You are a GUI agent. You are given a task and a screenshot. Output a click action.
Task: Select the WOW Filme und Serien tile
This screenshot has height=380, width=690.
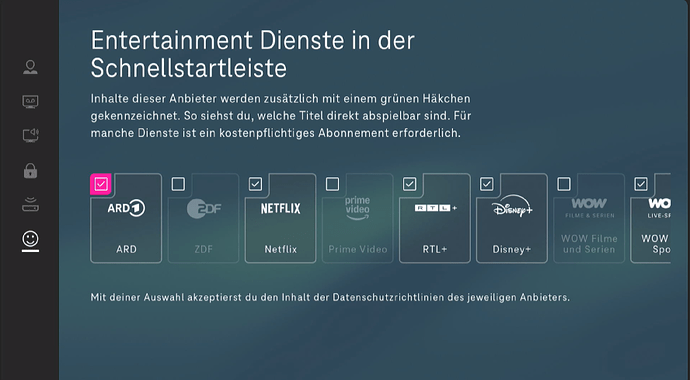tap(589, 218)
